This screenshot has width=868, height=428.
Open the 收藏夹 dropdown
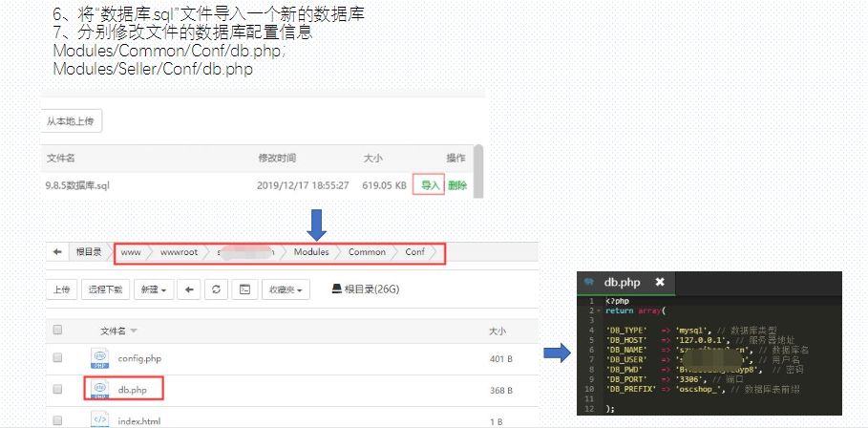pos(286,289)
